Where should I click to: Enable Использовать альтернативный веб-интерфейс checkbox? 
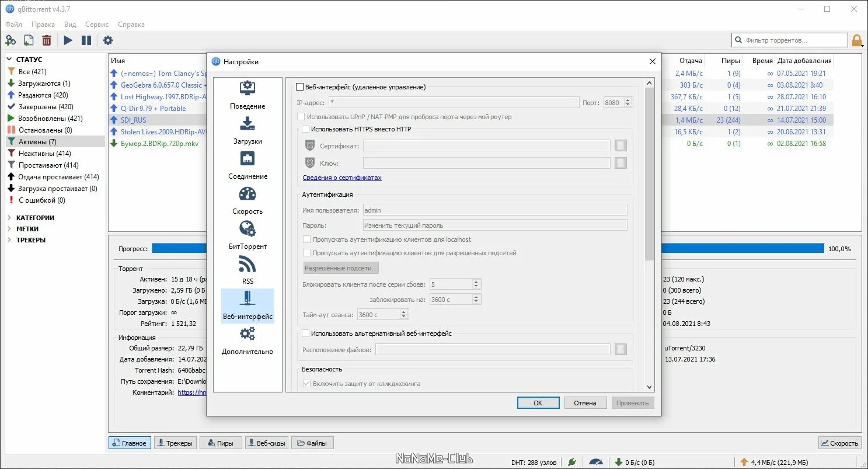click(306, 333)
